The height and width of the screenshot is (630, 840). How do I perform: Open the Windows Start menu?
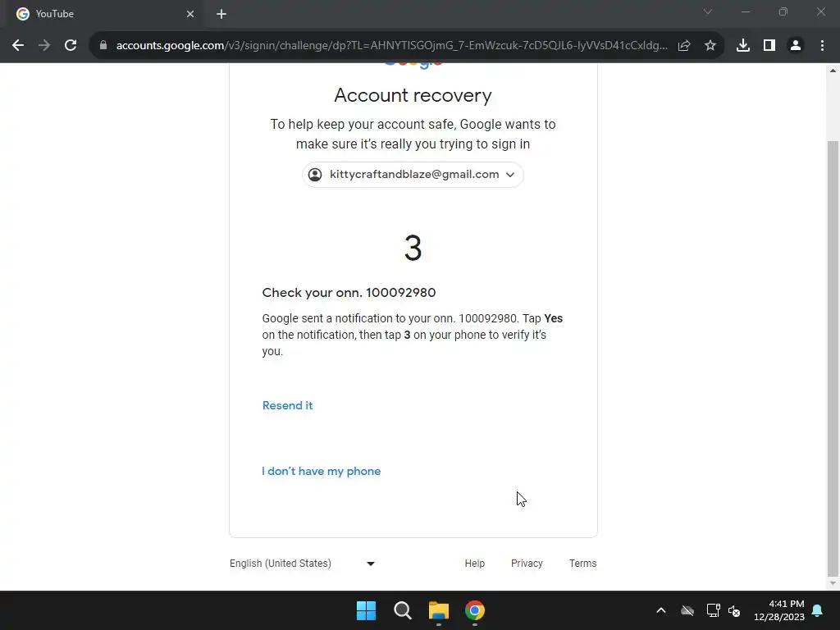coord(367,610)
